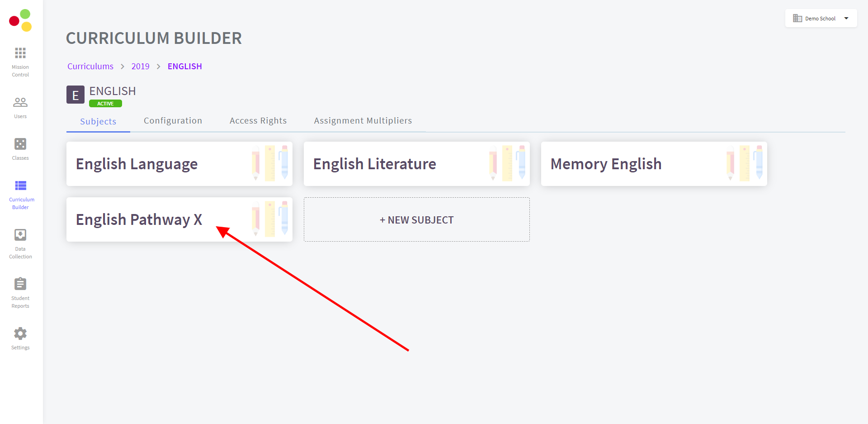This screenshot has height=424, width=868.
Task: Open the Assignment Multipliers tab
Action: pyautogui.click(x=363, y=121)
